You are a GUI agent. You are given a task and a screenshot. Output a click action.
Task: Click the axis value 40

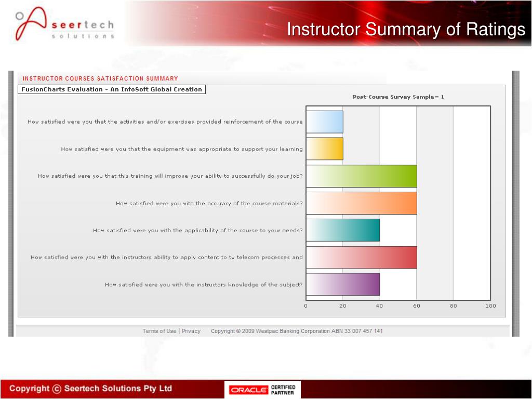379,305
